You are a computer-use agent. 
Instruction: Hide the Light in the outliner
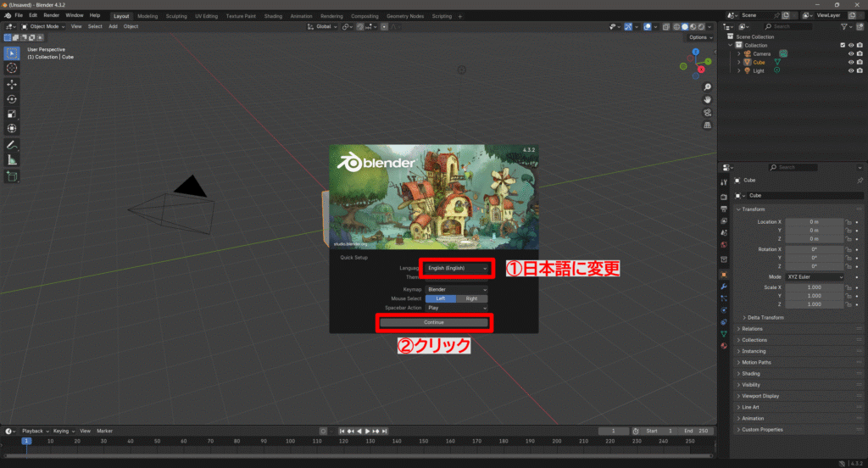[851, 70]
